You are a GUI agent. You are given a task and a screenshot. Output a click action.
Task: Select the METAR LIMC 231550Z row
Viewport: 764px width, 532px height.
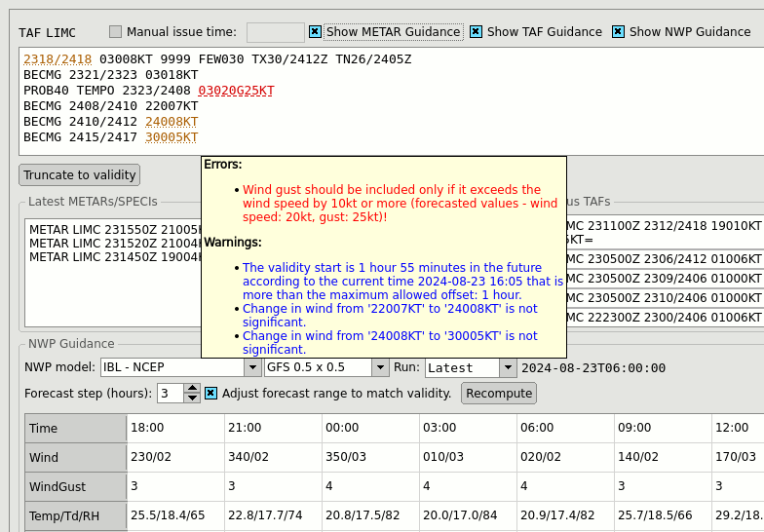(115, 230)
